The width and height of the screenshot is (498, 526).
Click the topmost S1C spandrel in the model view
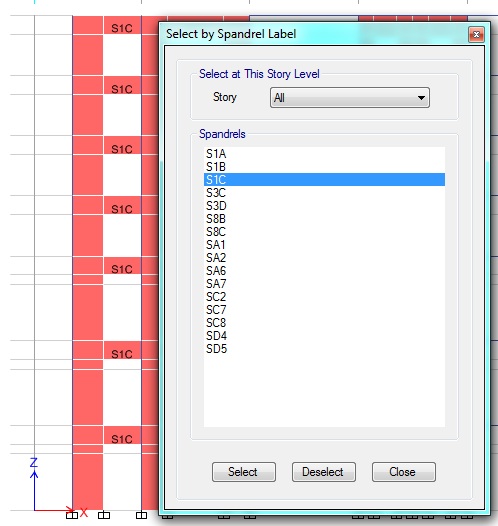tap(122, 28)
